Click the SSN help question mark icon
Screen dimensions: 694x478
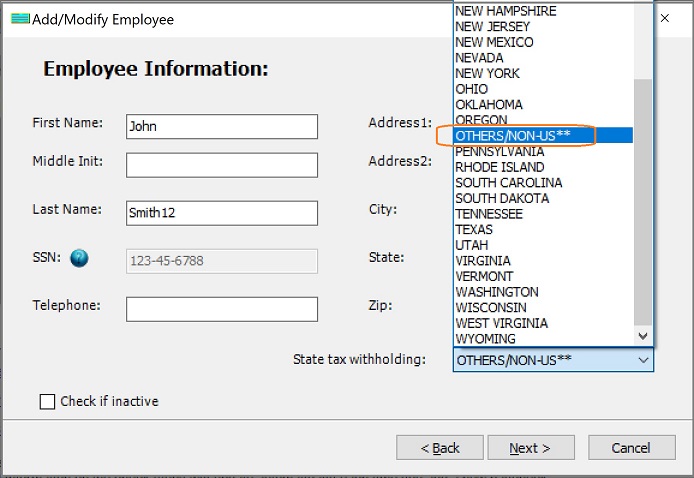click(79, 259)
